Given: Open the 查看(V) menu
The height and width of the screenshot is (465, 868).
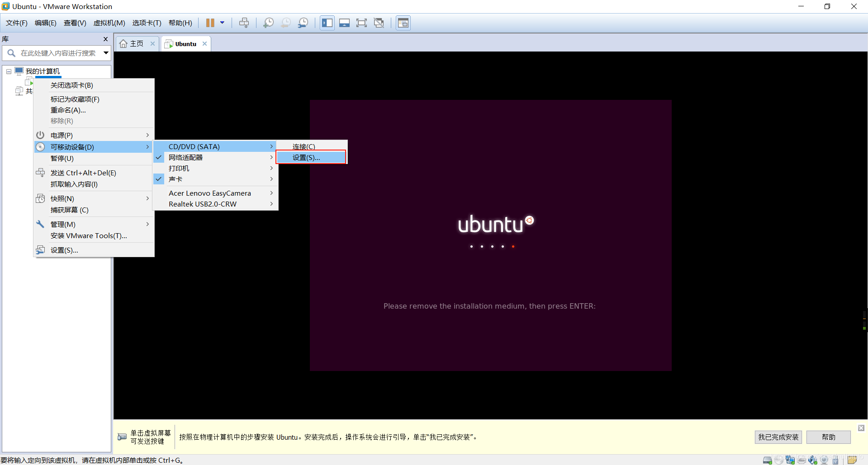Looking at the screenshot, I should click(x=75, y=23).
